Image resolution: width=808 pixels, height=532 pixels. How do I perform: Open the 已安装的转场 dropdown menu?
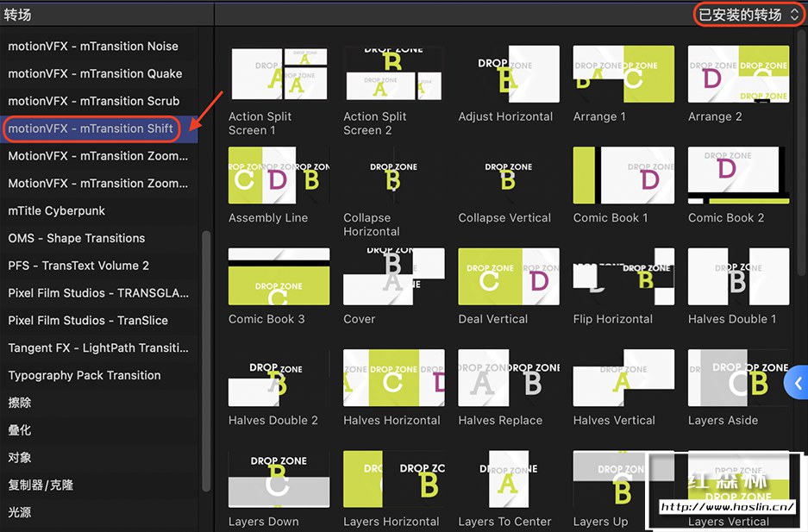(748, 15)
